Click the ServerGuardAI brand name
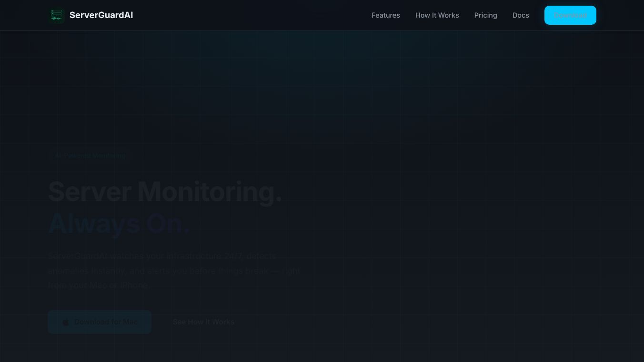 pyautogui.click(x=101, y=15)
